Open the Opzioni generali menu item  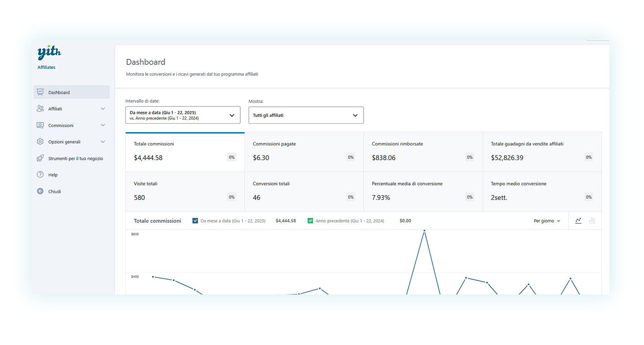[71, 142]
